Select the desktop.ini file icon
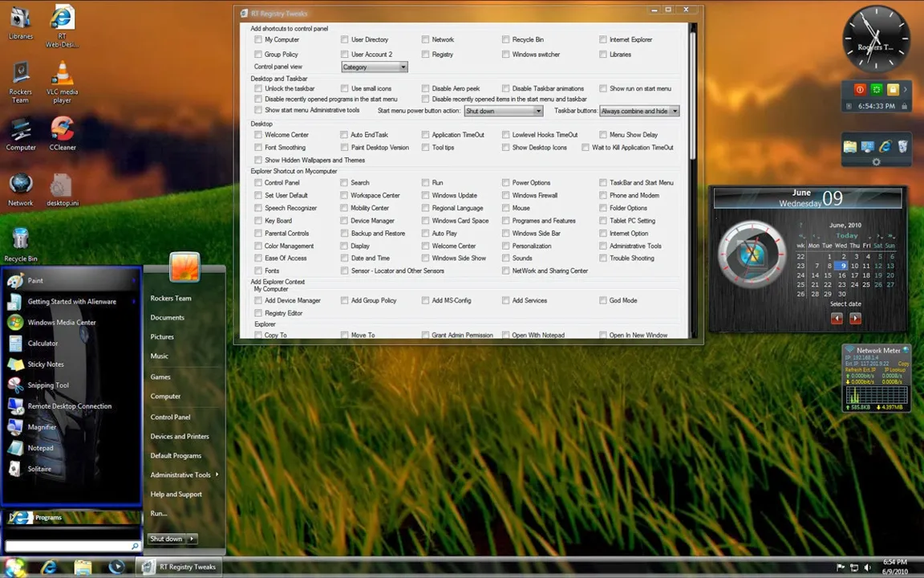Viewport: 924px width, 578px height. coord(62,189)
